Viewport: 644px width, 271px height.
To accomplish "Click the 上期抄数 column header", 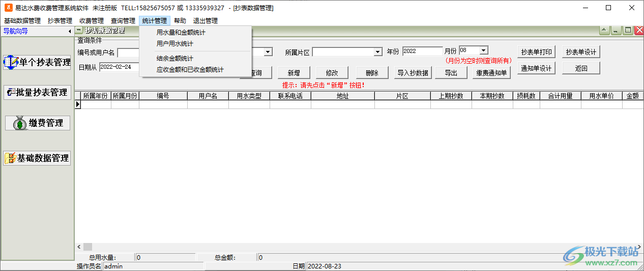I will (x=451, y=96).
